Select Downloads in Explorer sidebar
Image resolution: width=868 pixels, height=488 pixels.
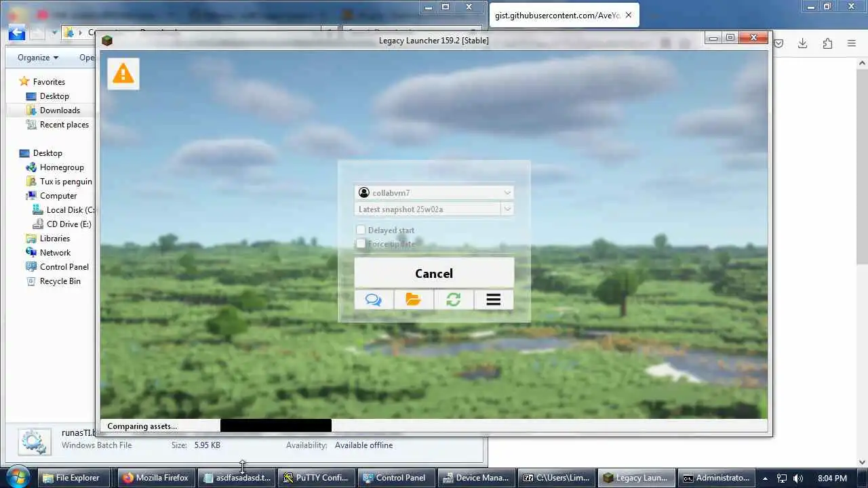pyautogui.click(x=60, y=110)
